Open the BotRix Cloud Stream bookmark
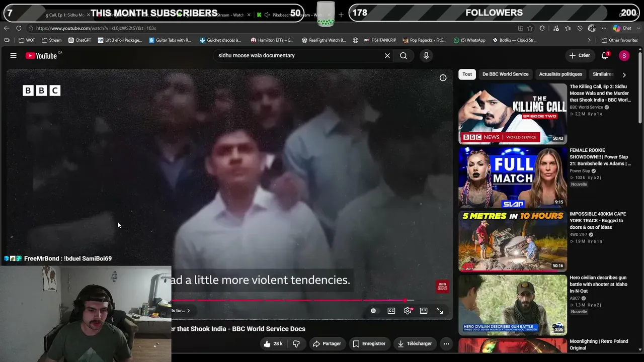This screenshot has height=362, width=644. click(514, 40)
